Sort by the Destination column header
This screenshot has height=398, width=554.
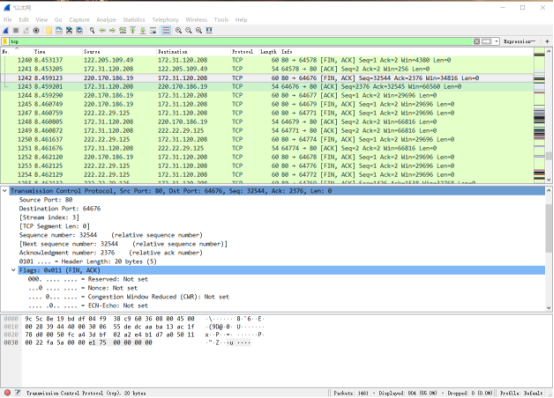click(x=193, y=52)
